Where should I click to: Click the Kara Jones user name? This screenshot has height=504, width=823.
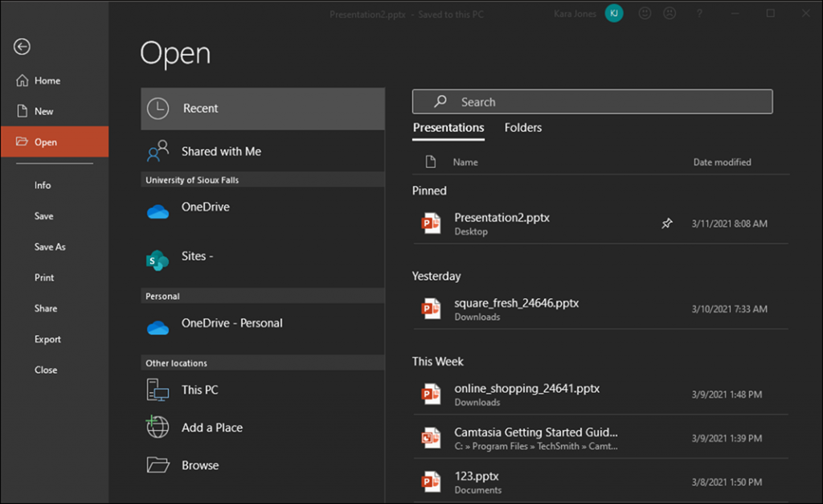click(x=575, y=14)
